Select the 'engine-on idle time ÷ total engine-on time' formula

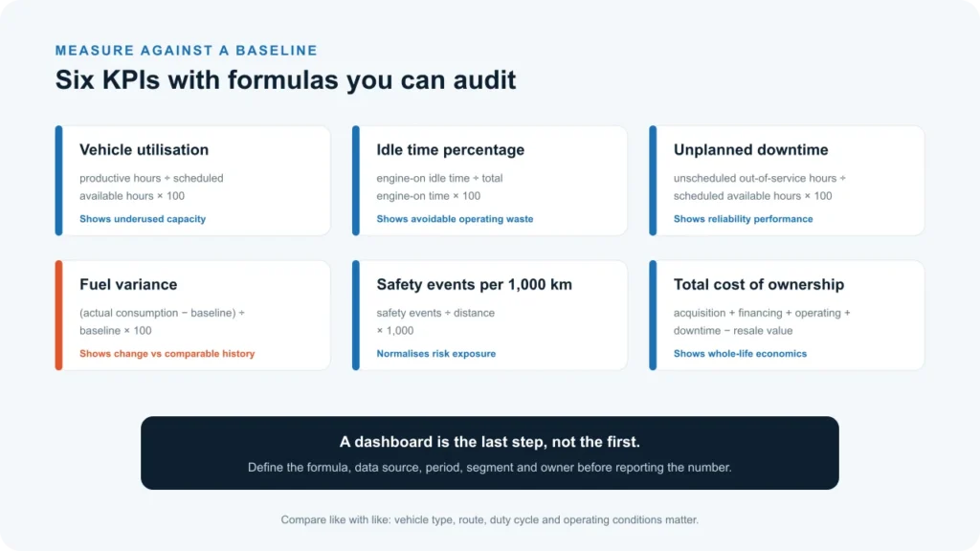pos(439,187)
